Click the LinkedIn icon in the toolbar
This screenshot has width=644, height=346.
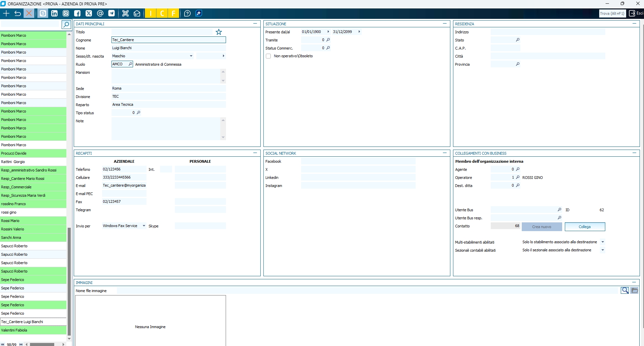54,13
